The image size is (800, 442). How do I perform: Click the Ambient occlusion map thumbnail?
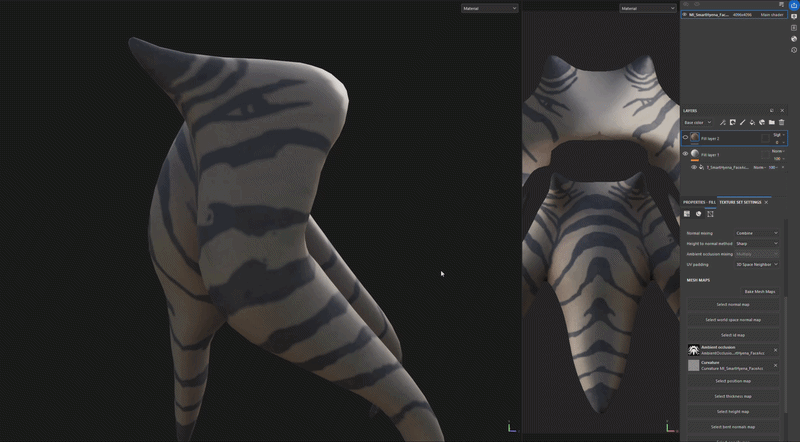click(x=693, y=350)
